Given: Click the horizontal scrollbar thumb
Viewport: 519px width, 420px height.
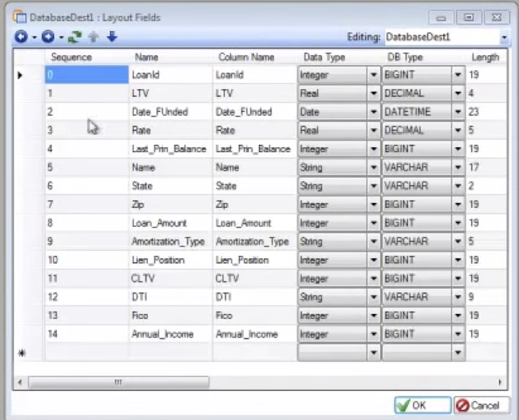Looking at the screenshot, I should 118,382.
